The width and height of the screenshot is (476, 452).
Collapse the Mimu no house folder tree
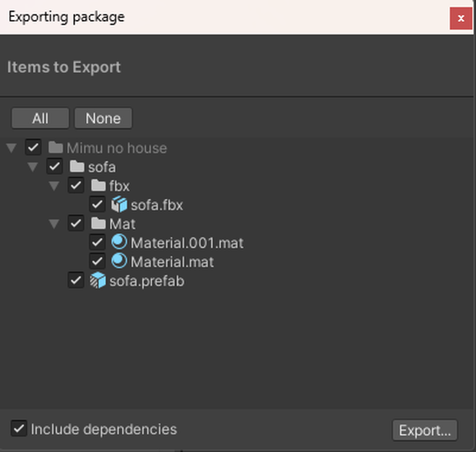click(12, 148)
